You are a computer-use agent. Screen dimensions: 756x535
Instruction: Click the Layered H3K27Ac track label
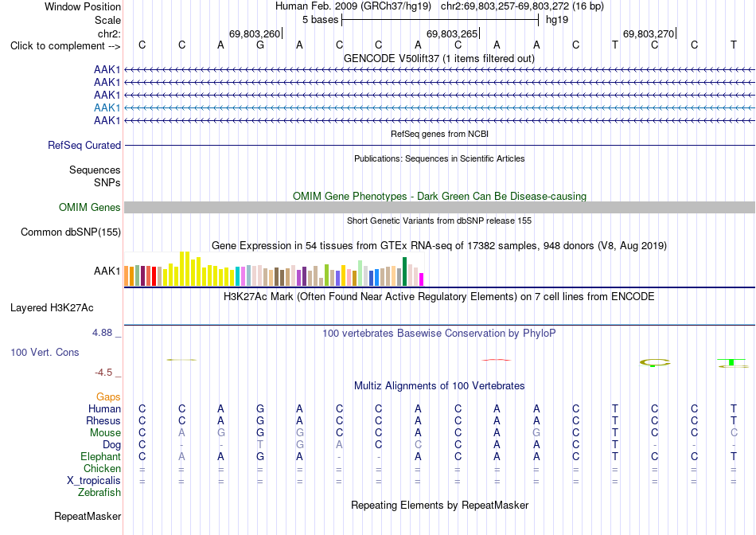point(52,308)
